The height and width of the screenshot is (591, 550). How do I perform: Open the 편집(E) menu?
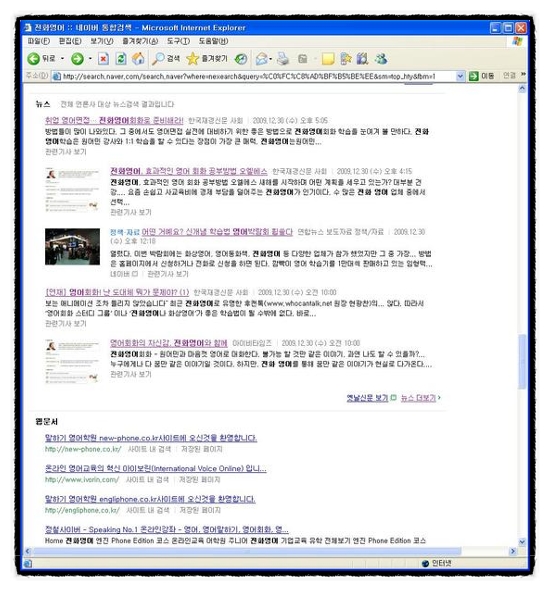(70, 41)
